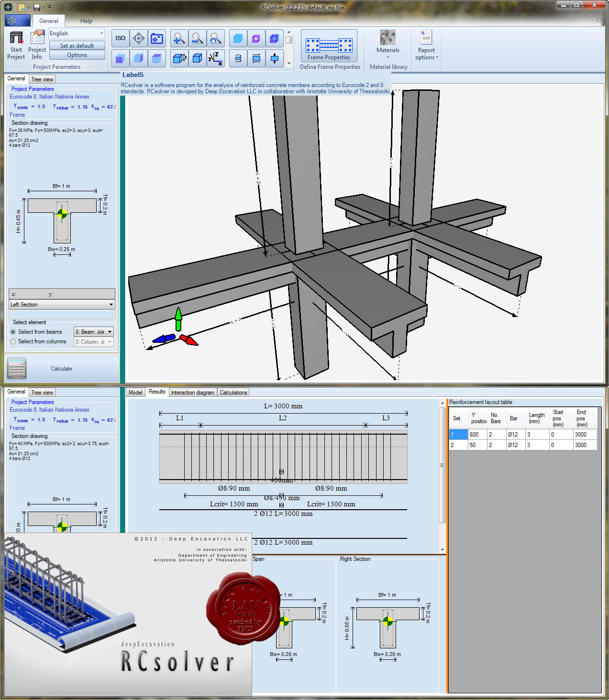The height and width of the screenshot is (700, 609).
Task: Open the Left Section dropdown
Action: click(x=62, y=305)
